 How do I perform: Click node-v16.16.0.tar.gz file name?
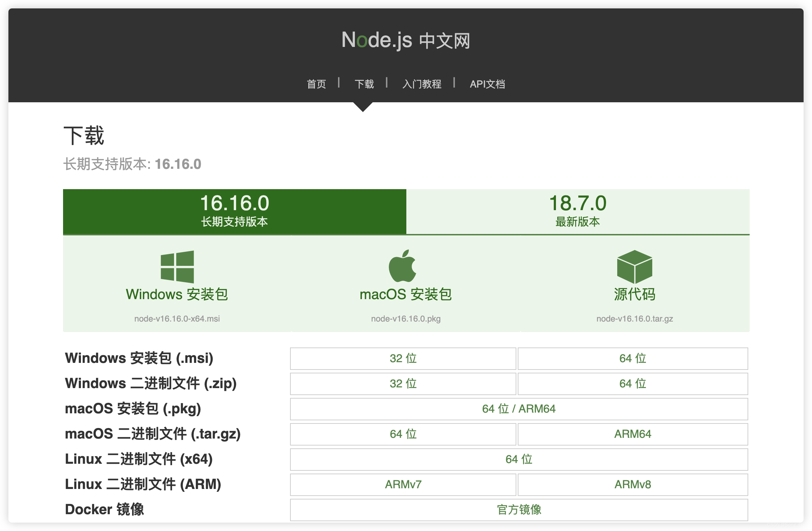(634, 319)
